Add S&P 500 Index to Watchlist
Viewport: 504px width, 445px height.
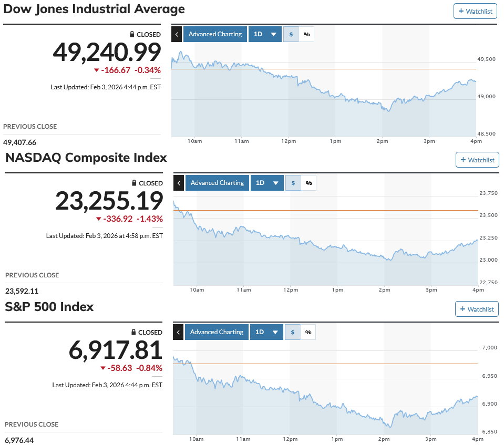[477, 309]
